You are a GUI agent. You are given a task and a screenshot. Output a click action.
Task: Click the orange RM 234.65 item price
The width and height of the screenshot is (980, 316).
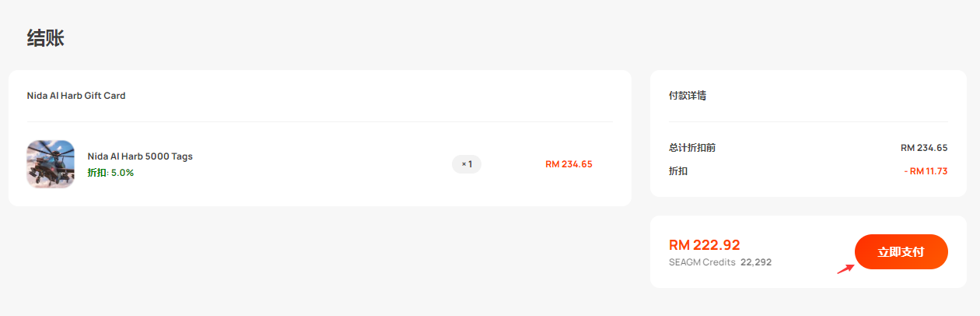569,164
